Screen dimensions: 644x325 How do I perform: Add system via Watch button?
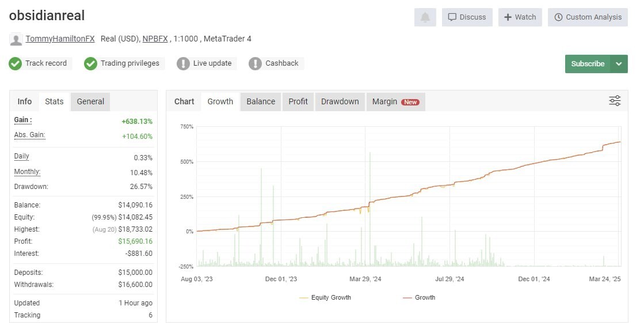click(520, 17)
